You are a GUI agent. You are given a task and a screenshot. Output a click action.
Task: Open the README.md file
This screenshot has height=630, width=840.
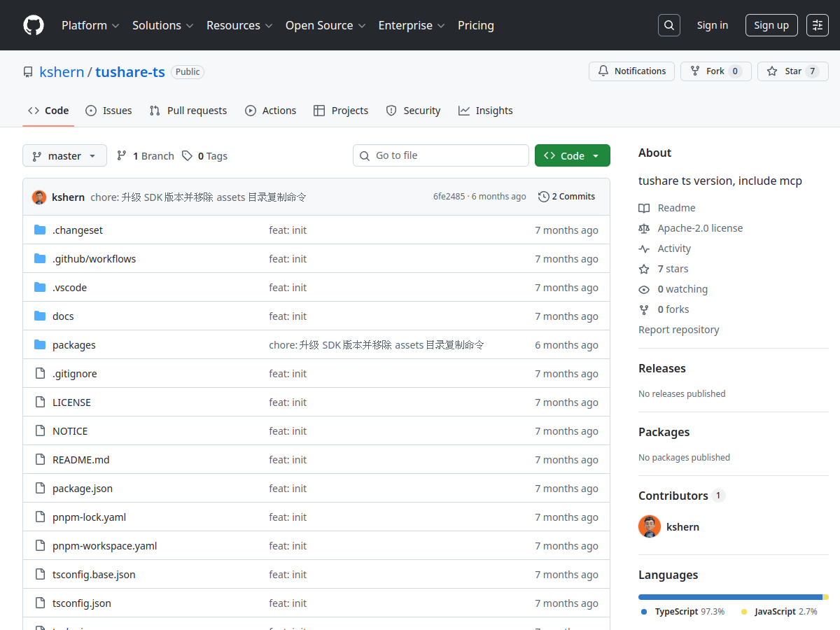[x=80, y=460]
